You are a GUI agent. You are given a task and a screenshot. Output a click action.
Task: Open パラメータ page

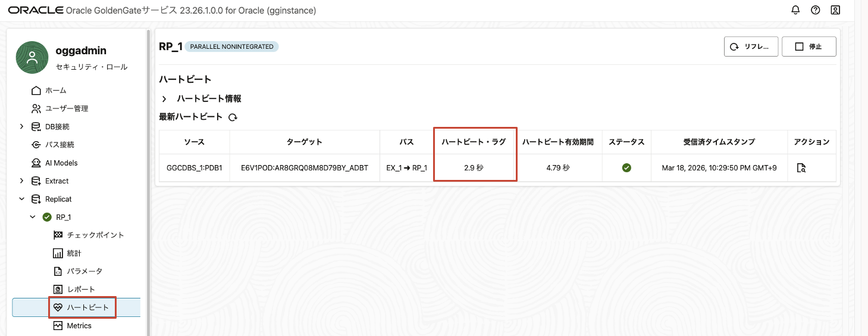84,271
